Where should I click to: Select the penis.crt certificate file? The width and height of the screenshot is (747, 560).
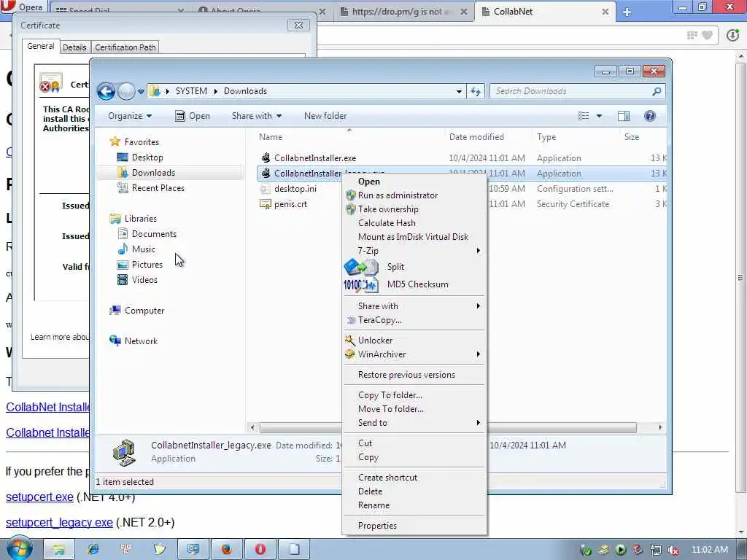click(x=290, y=204)
